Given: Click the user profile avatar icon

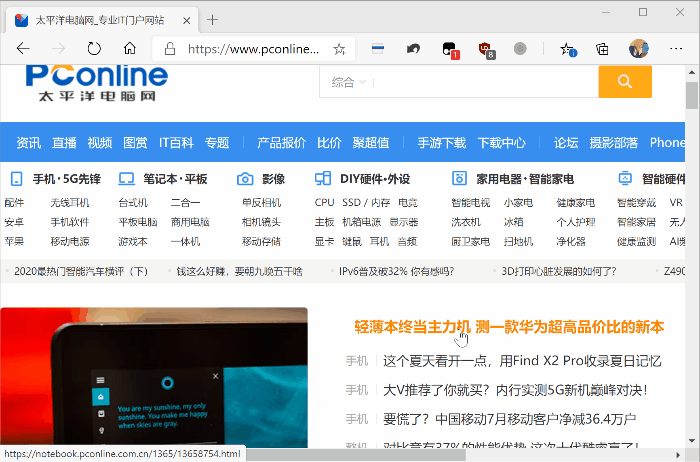Looking at the screenshot, I should pos(638,48).
